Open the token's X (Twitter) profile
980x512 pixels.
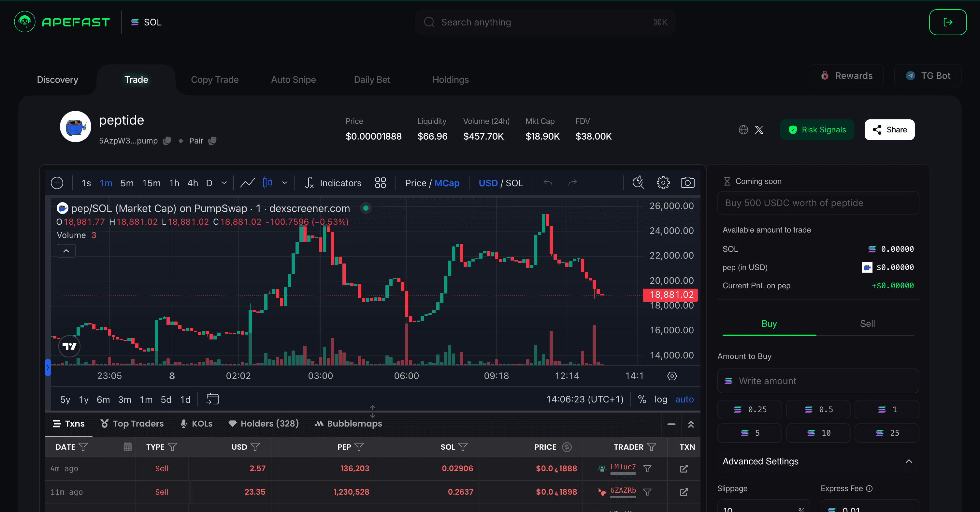pos(759,130)
